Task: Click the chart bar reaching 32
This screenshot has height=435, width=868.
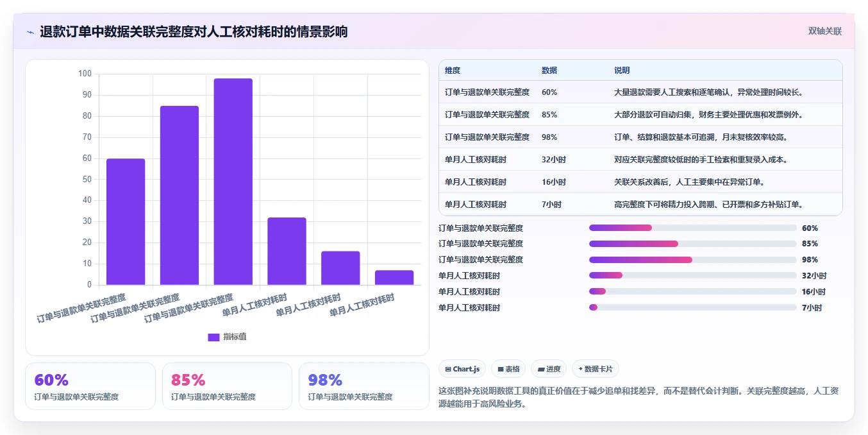Action: click(287, 251)
